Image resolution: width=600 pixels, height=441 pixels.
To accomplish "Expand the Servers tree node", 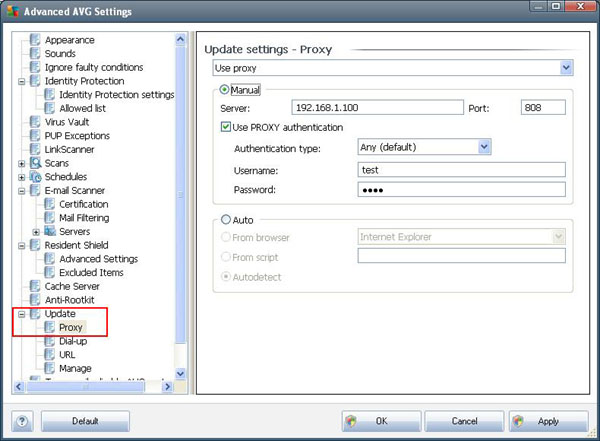I will tap(36, 232).
